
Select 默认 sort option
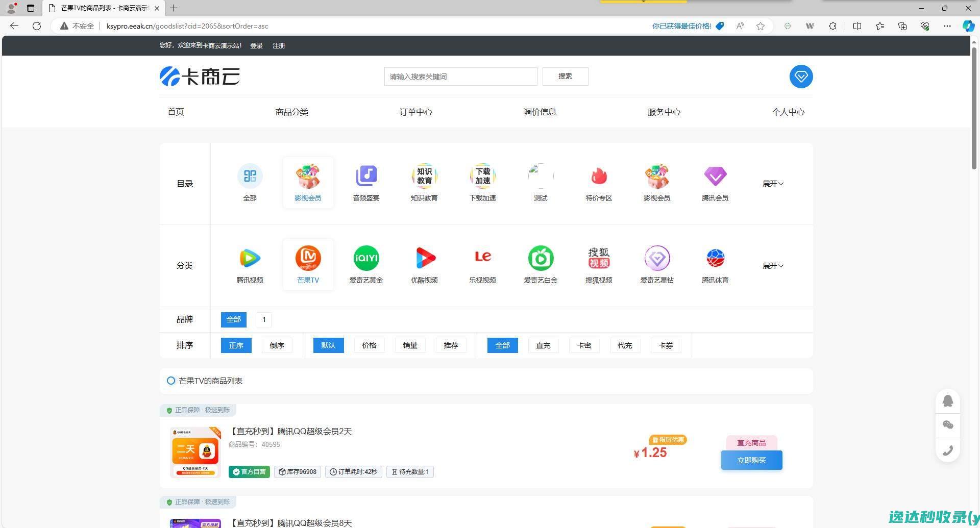click(x=328, y=345)
